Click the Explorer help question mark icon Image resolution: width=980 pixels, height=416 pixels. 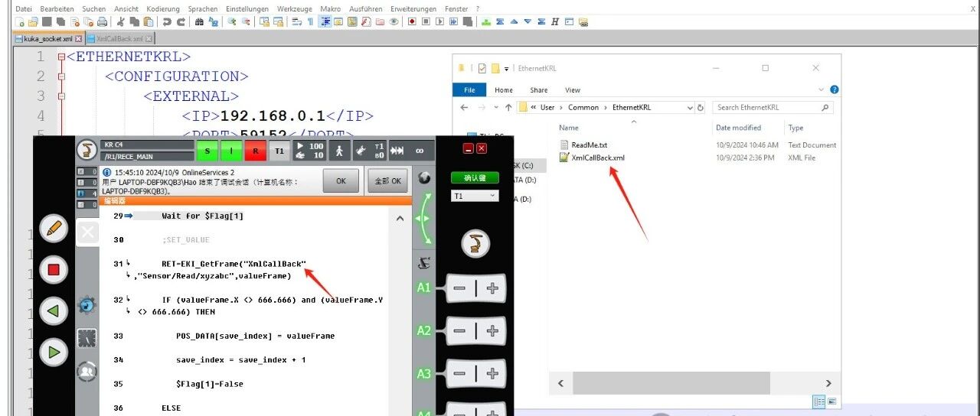click(x=835, y=89)
